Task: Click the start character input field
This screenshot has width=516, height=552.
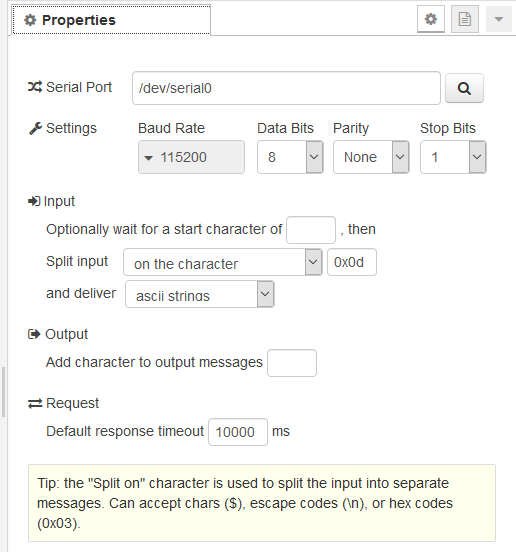Action: (x=311, y=230)
